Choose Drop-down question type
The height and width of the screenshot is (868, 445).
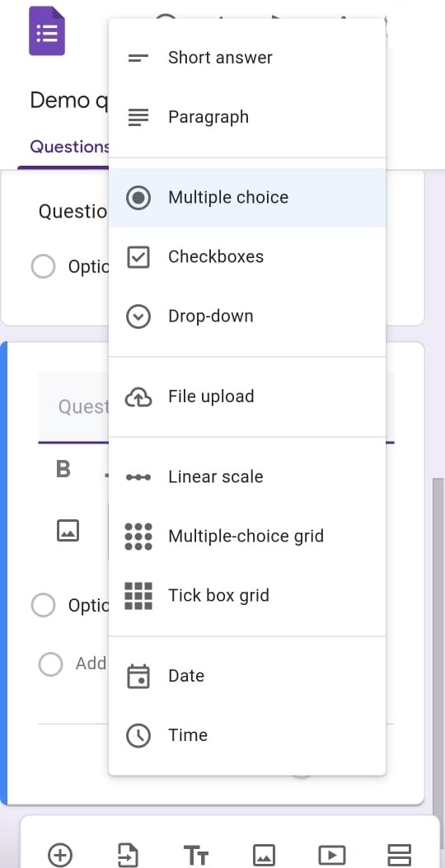(x=247, y=316)
